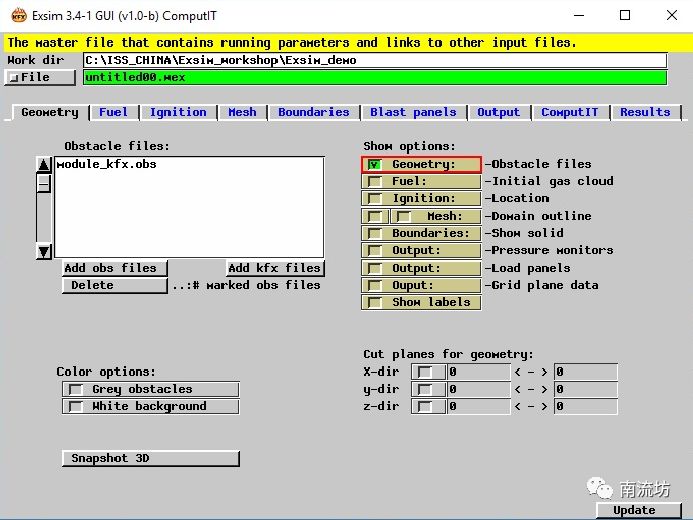The width and height of the screenshot is (693, 520).
Task: Switch to the Fuel tab
Action: 113,112
